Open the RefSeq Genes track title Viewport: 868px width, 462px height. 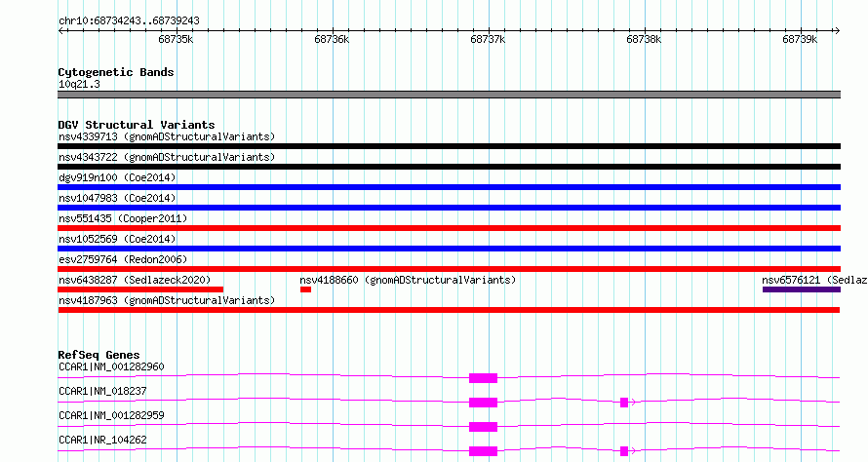coord(99,355)
